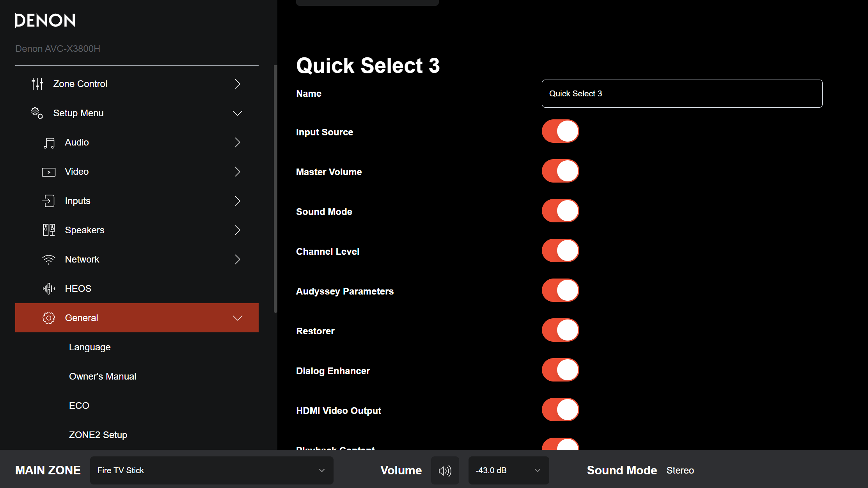Mute volume using the speaker icon

coord(445,470)
